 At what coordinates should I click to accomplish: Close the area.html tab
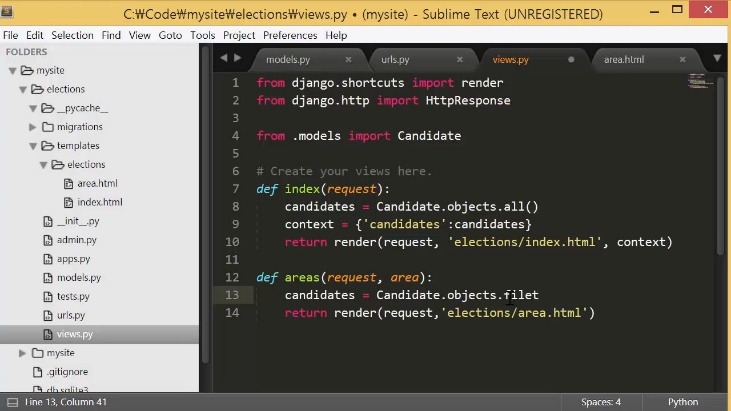point(682,60)
